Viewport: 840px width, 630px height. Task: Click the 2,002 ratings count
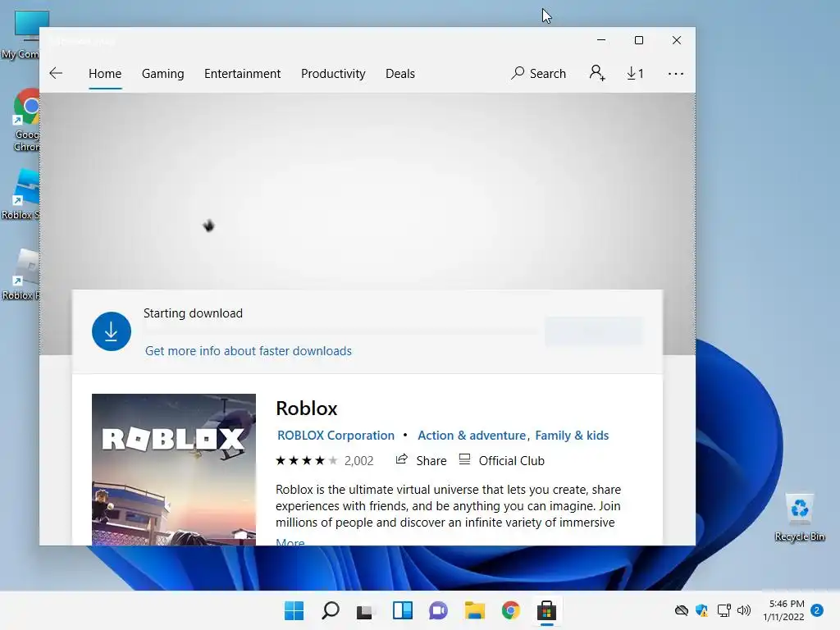pos(359,461)
